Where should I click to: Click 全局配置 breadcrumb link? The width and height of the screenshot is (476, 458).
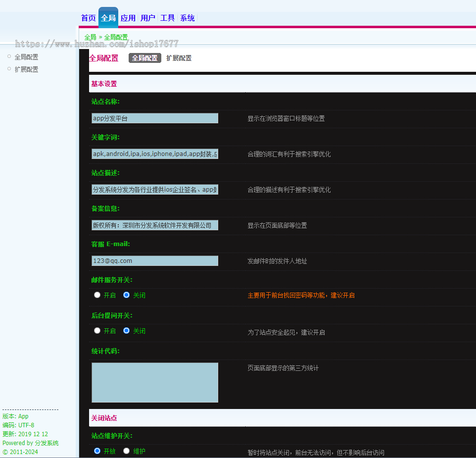(x=116, y=37)
